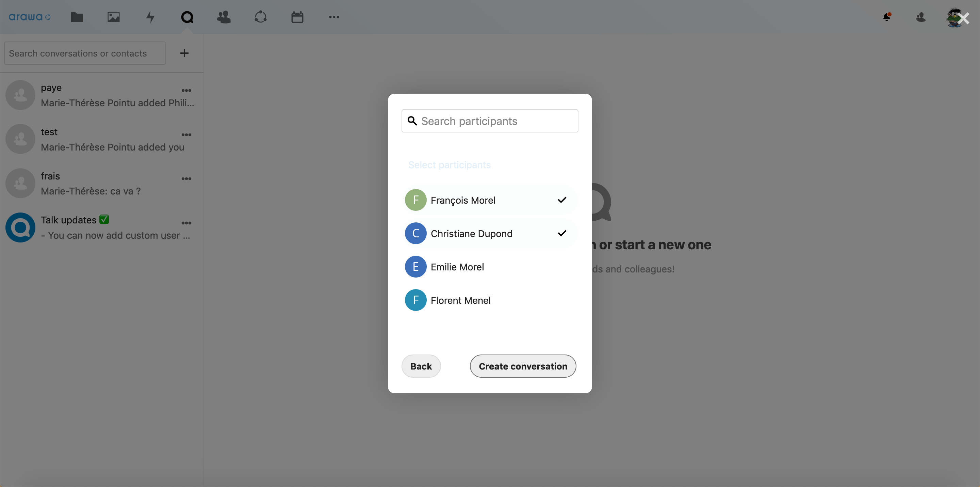Image resolution: width=980 pixels, height=487 pixels.
Task: Click the Back button
Action: pos(421,366)
